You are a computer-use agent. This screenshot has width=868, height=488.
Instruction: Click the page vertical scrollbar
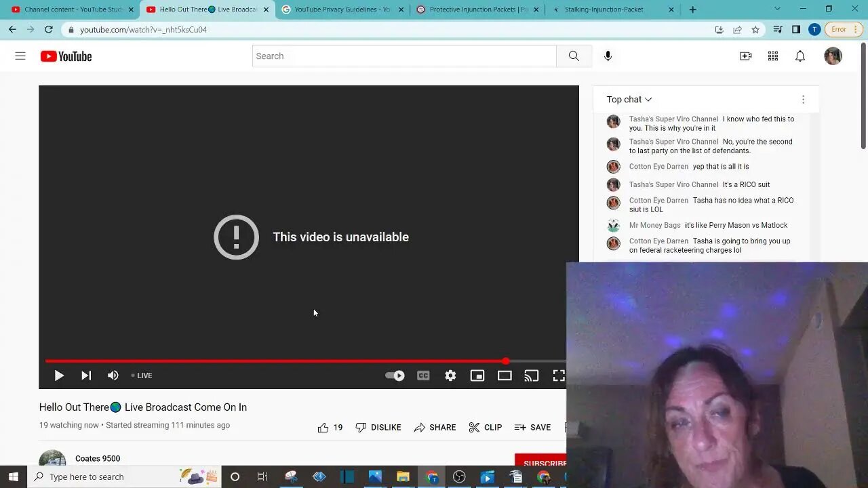863,97
